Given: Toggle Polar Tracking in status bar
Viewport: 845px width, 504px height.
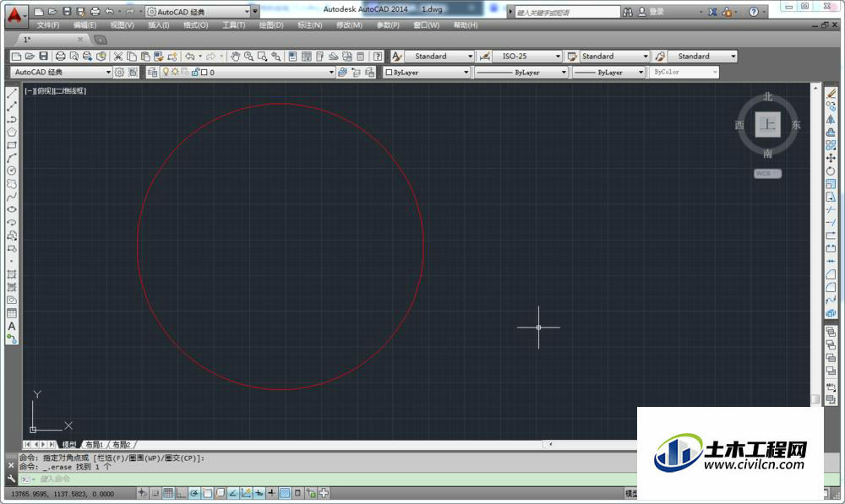Looking at the screenshot, I should pyautogui.click(x=194, y=493).
